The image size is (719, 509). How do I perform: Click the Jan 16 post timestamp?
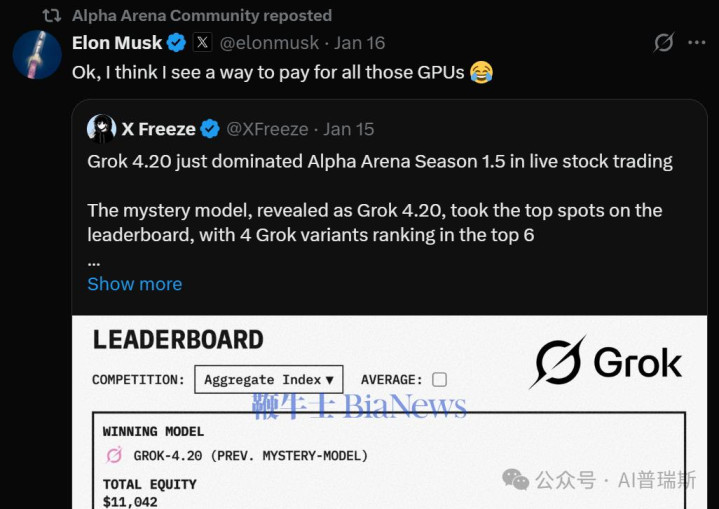coord(359,43)
